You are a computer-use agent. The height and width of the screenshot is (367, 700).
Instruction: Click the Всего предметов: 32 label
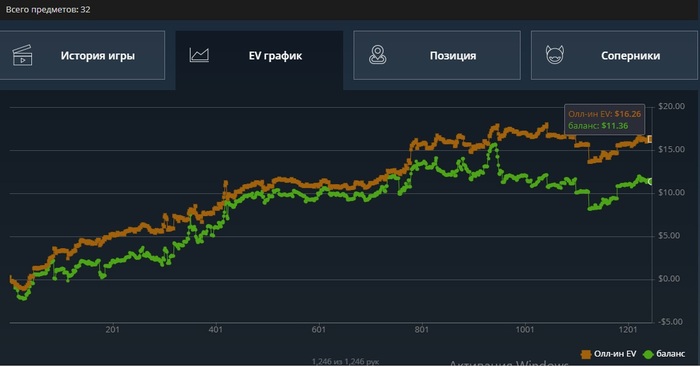[x=48, y=9]
